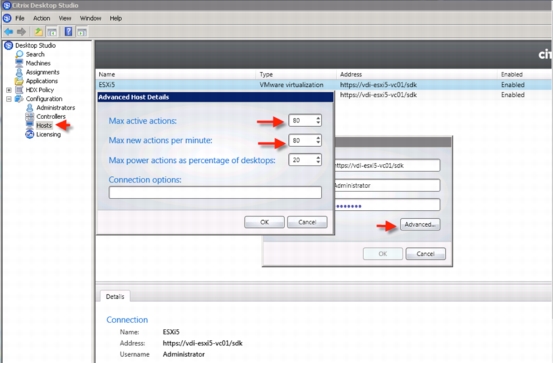Select the Configuration node icon
The height and width of the screenshot is (365, 554).
[19, 99]
